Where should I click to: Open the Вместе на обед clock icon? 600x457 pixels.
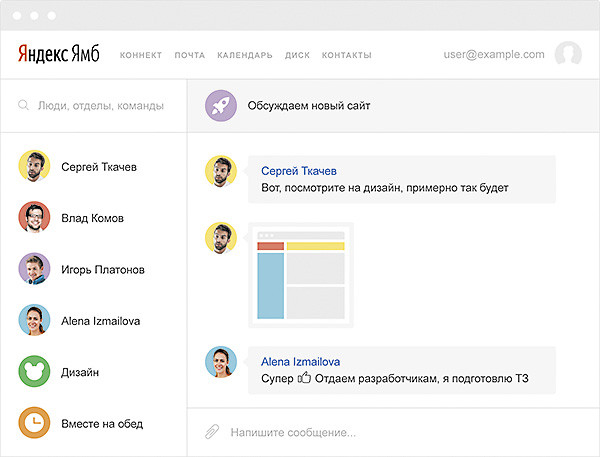click(34, 423)
